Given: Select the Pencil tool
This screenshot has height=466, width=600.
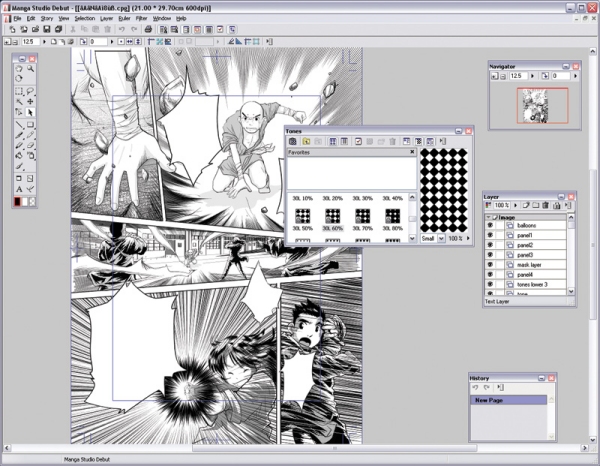Looking at the screenshot, I should [30, 135].
